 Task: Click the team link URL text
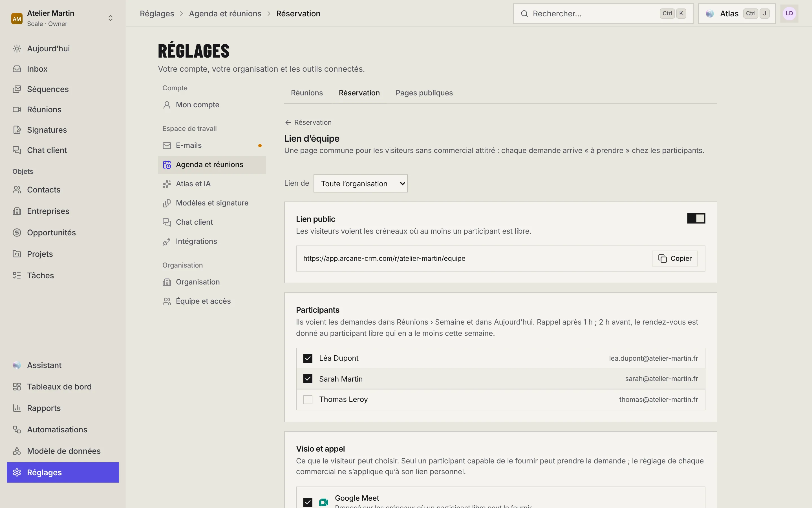[384, 258]
